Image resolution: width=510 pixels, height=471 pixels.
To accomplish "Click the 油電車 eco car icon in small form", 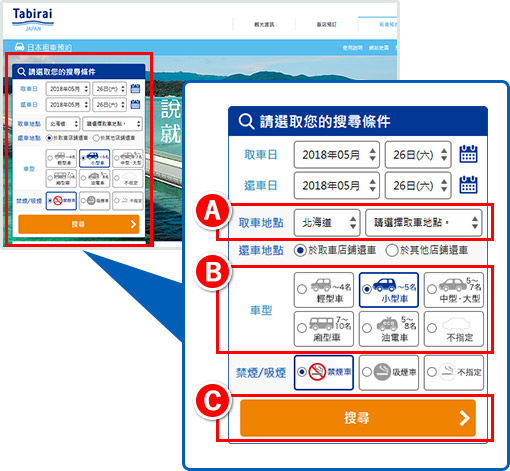I will coord(94,176).
